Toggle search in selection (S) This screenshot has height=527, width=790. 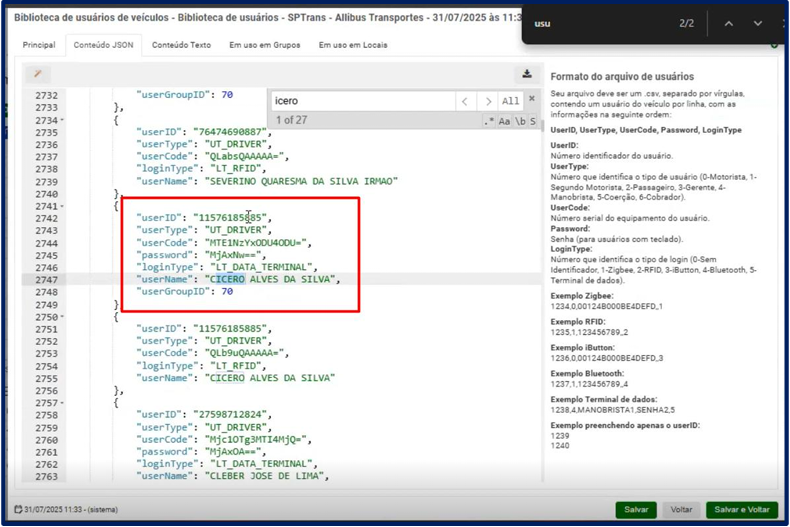tap(533, 121)
